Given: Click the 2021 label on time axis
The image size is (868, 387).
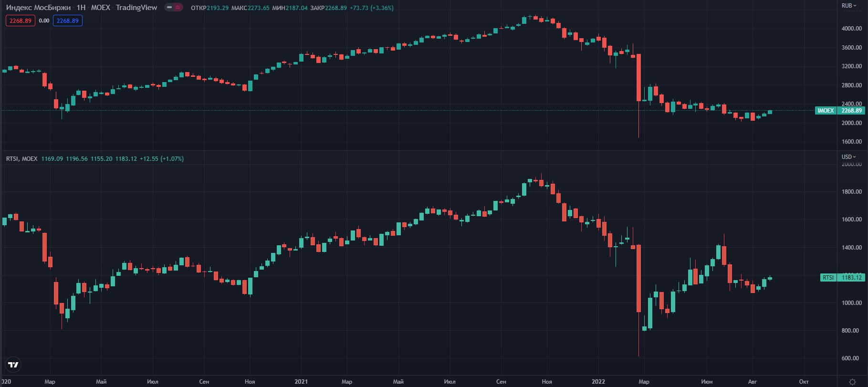Looking at the screenshot, I should (301, 382).
